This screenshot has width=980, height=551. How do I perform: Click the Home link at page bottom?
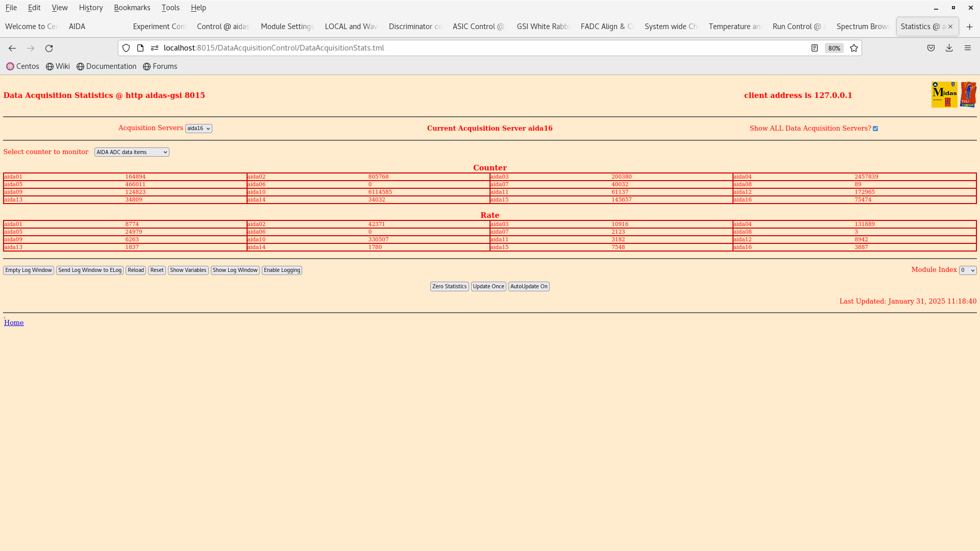13,322
